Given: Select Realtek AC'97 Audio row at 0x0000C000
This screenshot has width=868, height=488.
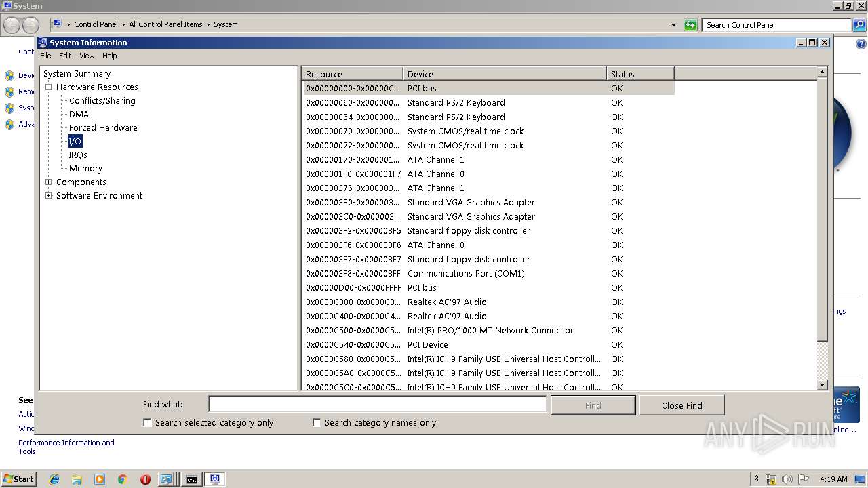Looking at the screenshot, I should point(488,302).
